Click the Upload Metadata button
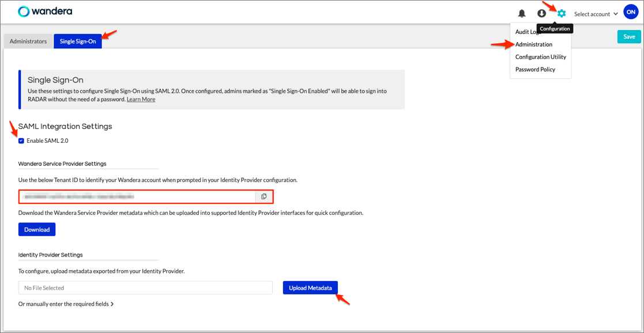 click(x=310, y=287)
